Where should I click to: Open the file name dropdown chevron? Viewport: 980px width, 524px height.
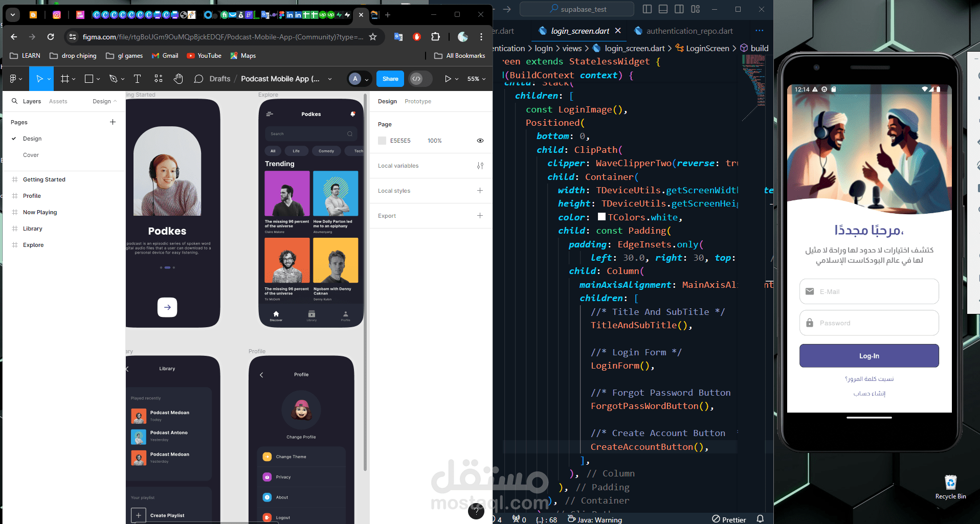click(329, 79)
